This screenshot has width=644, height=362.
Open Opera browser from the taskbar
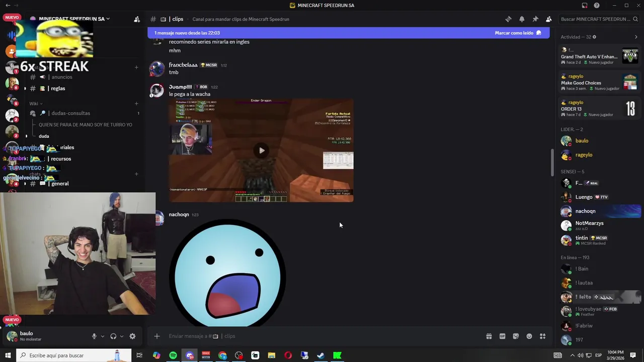click(x=288, y=355)
